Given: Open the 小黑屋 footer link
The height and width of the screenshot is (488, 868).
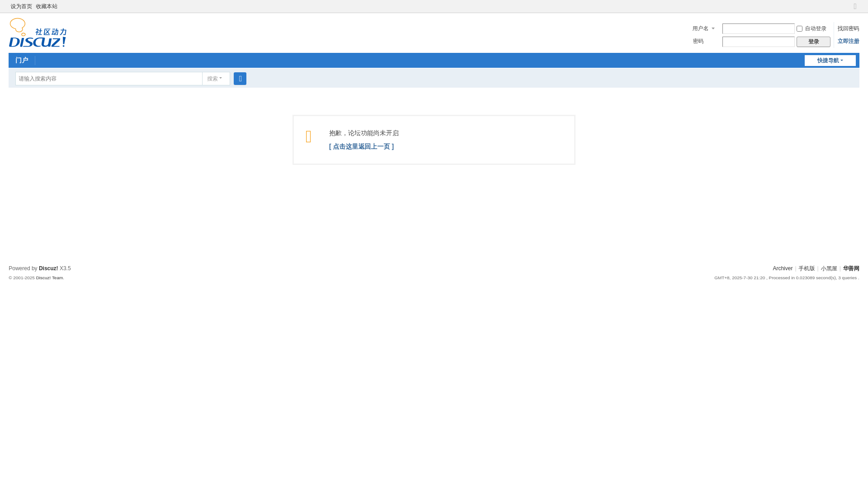Looking at the screenshot, I should (x=829, y=268).
